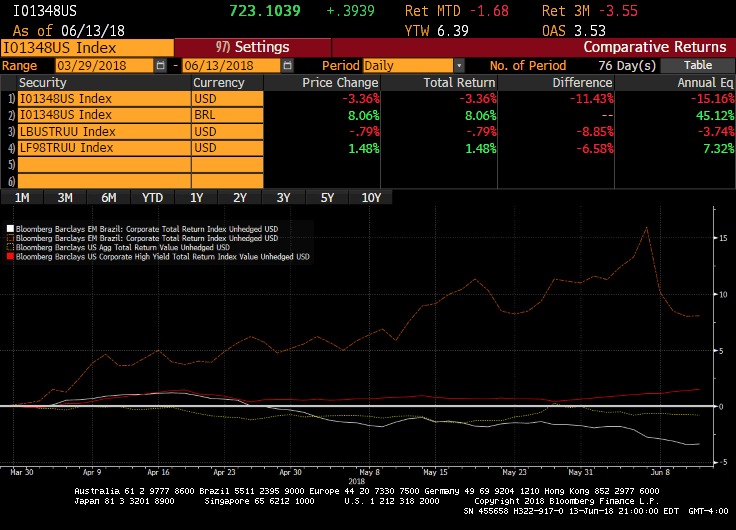This screenshot has width=736, height=530.
Task: Click the OAS 3.53 value
Action: click(x=574, y=31)
